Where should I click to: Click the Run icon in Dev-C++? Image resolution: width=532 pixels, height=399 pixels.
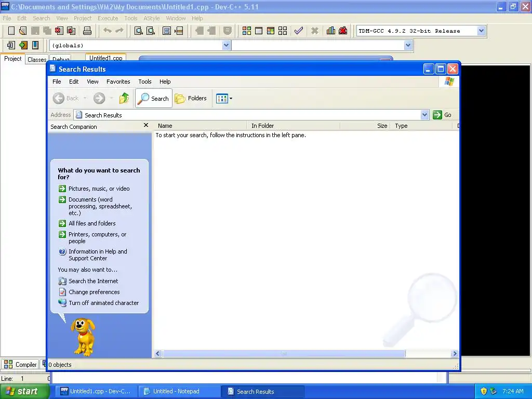tap(259, 31)
